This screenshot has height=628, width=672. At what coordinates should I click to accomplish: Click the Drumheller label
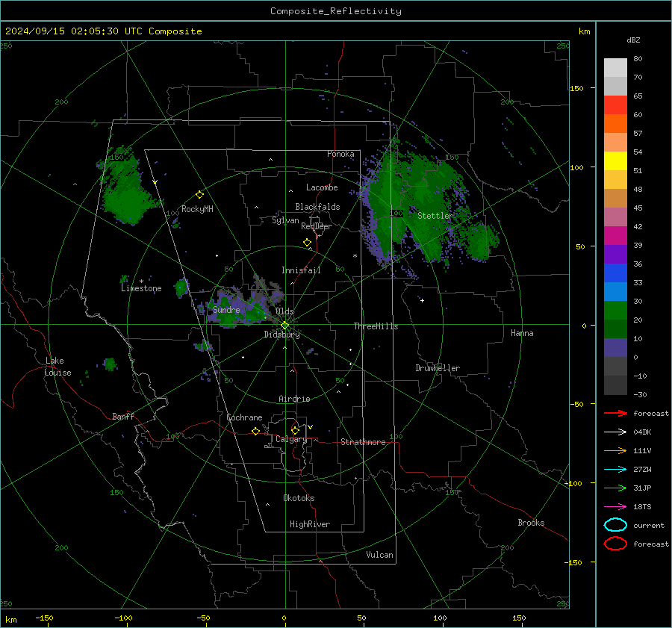tap(438, 368)
